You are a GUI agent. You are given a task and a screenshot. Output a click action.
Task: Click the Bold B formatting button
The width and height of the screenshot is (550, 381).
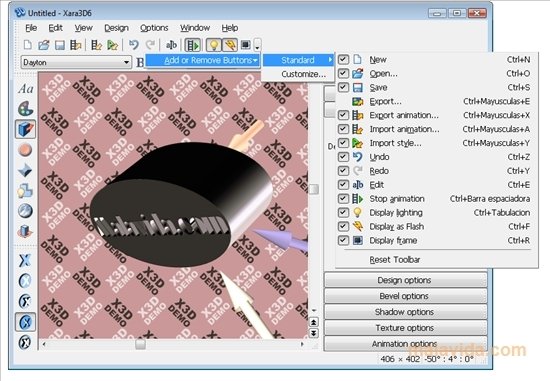point(140,62)
